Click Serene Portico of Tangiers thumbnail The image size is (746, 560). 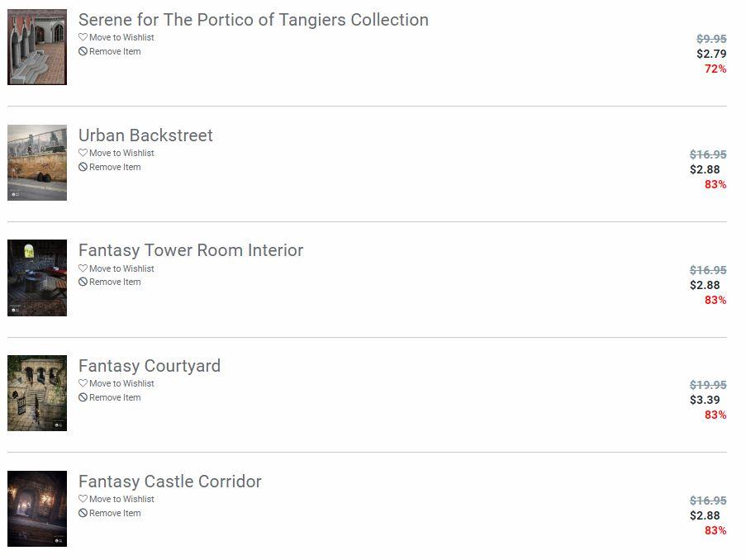37,47
